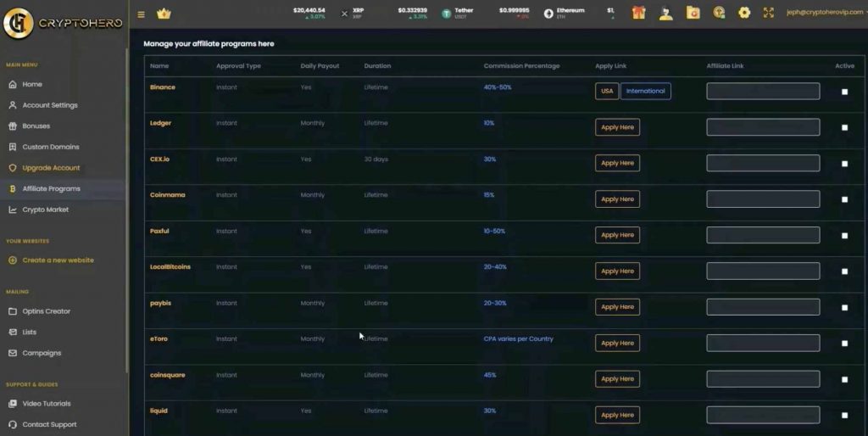
Task: Enable the Active checkbox for coinsquare
Action: pos(845,379)
